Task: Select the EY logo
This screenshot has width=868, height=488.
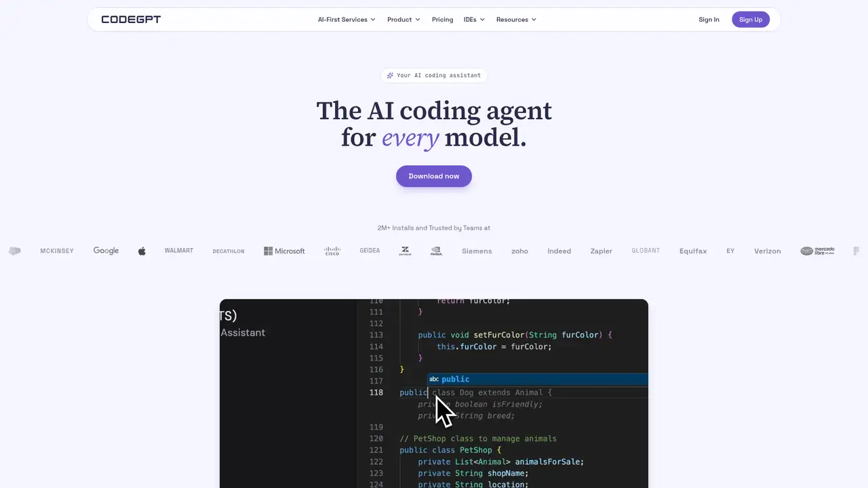Action: (x=730, y=251)
